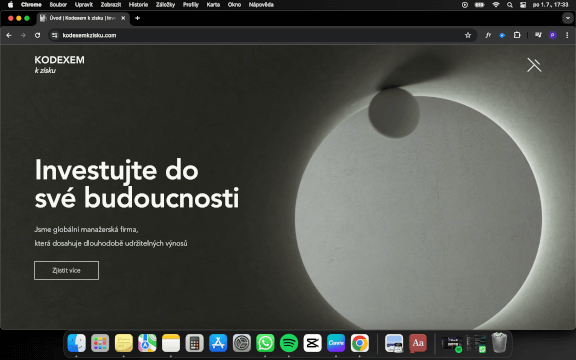Open the Apple menu

pos(10,5)
